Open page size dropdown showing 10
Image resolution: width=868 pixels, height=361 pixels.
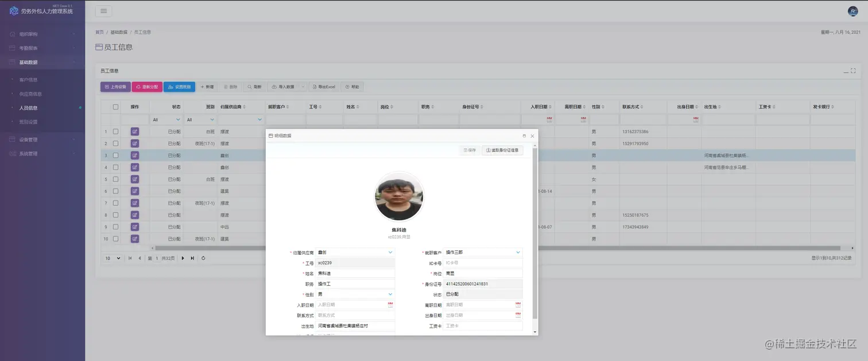point(113,258)
